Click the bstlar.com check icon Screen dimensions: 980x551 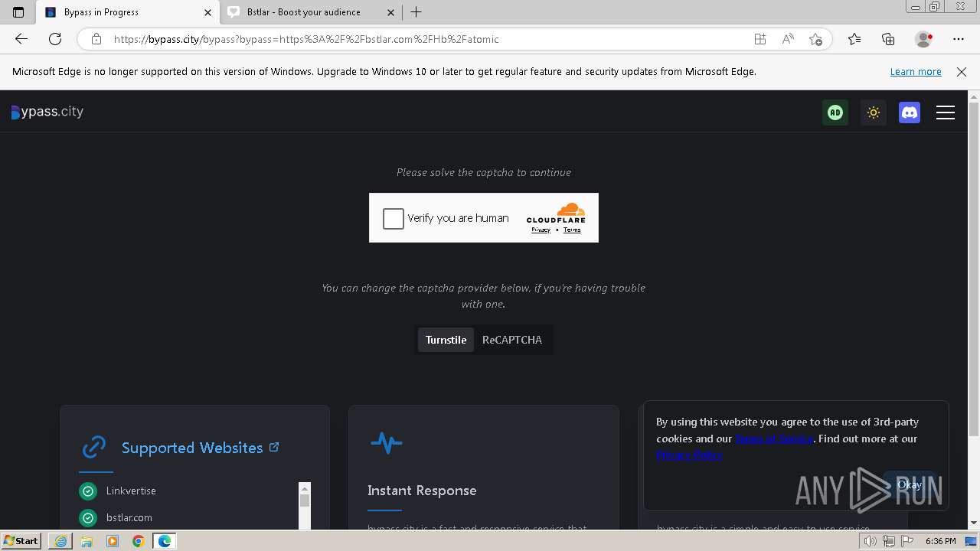[x=88, y=518]
